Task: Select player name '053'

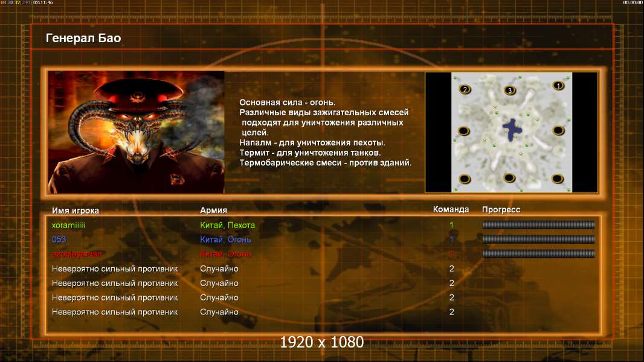Action: pyautogui.click(x=59, y=240)
